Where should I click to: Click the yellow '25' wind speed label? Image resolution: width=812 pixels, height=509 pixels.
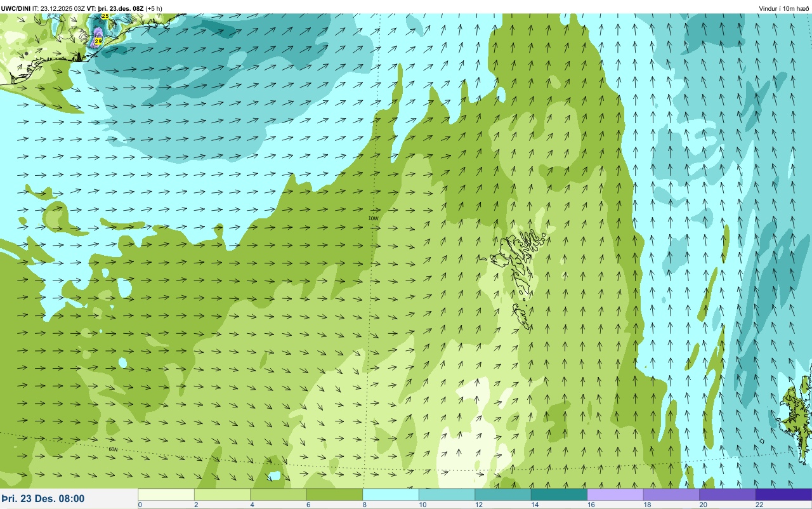tap(105, 16)
